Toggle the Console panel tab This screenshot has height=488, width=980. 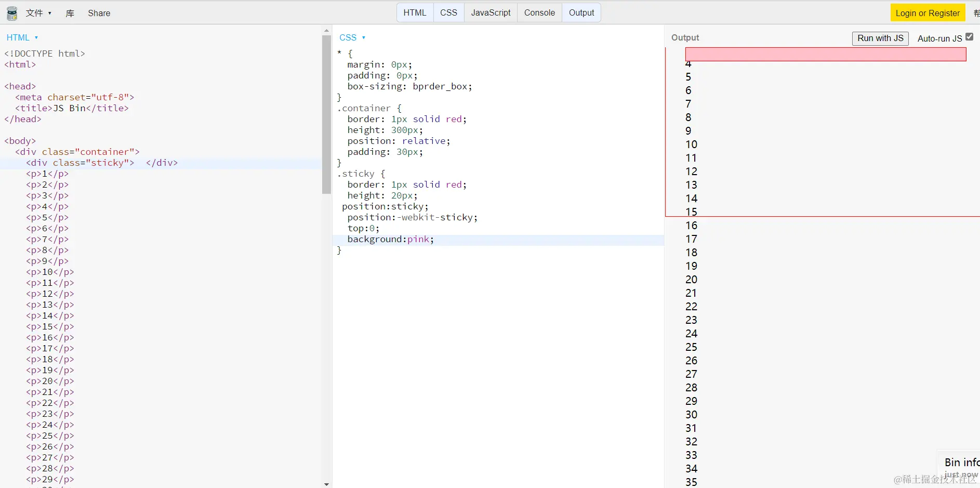click(x=539, y=12)
